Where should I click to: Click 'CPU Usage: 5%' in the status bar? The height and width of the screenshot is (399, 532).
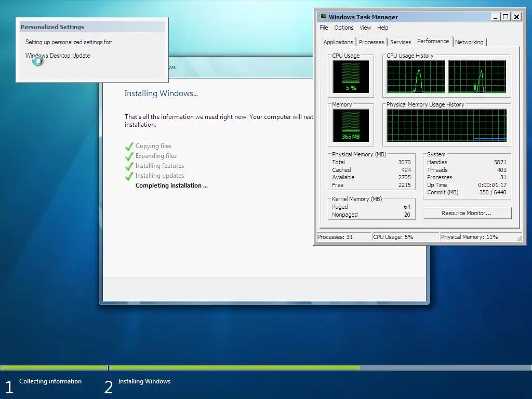pos(393,237)
